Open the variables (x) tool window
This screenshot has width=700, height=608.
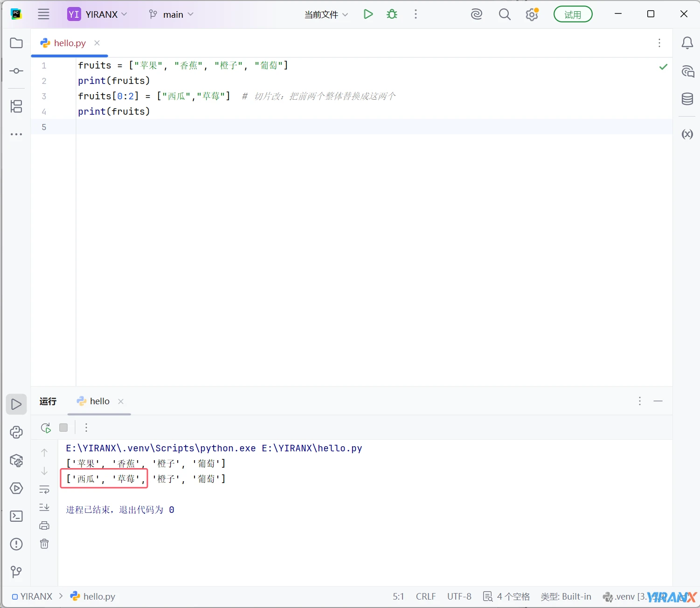tap(687, 134)
